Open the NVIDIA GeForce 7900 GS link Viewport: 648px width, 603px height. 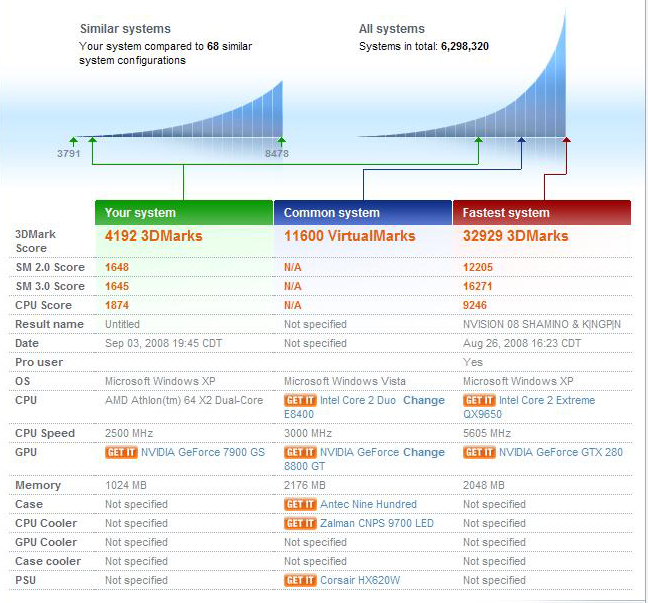pos(203,452)
